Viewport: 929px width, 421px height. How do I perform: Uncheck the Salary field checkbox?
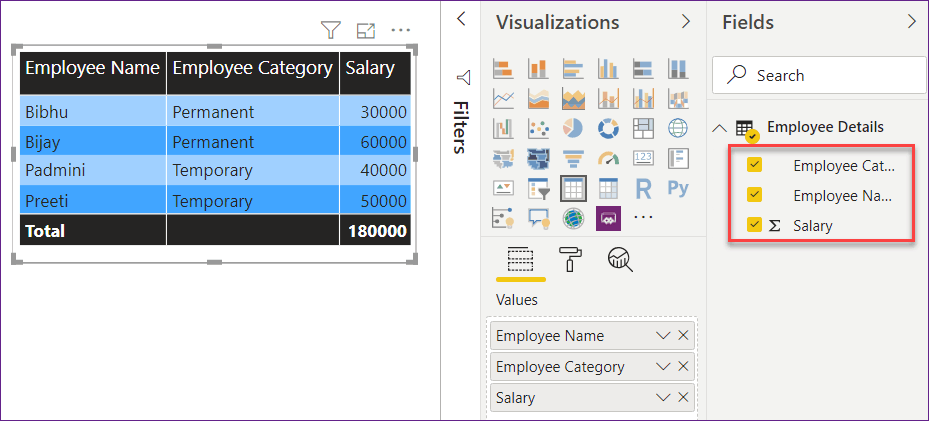(754, 224)
